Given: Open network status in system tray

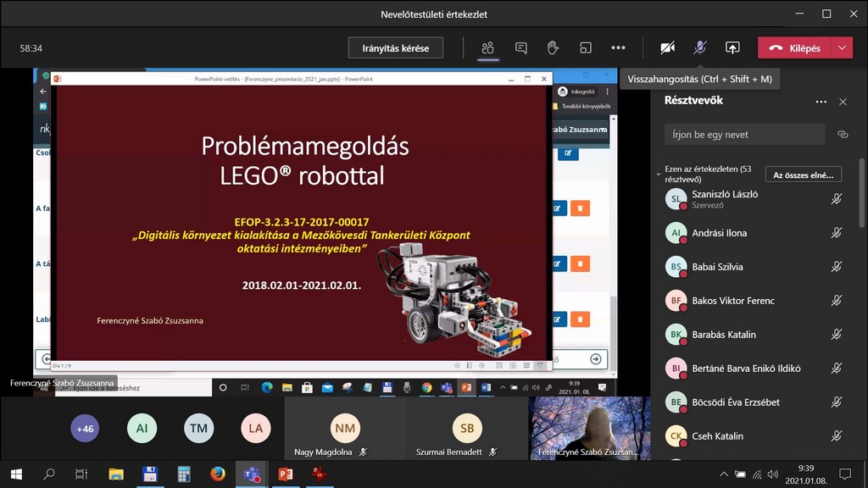Looking at the screenshot, I should [x=757, y=474].
